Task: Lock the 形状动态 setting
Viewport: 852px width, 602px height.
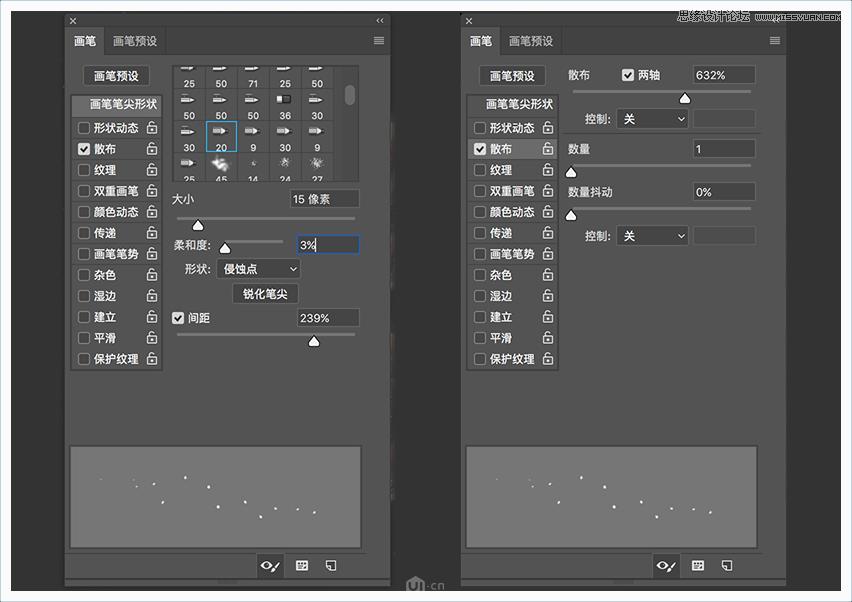Action: (x=152, y=127)
